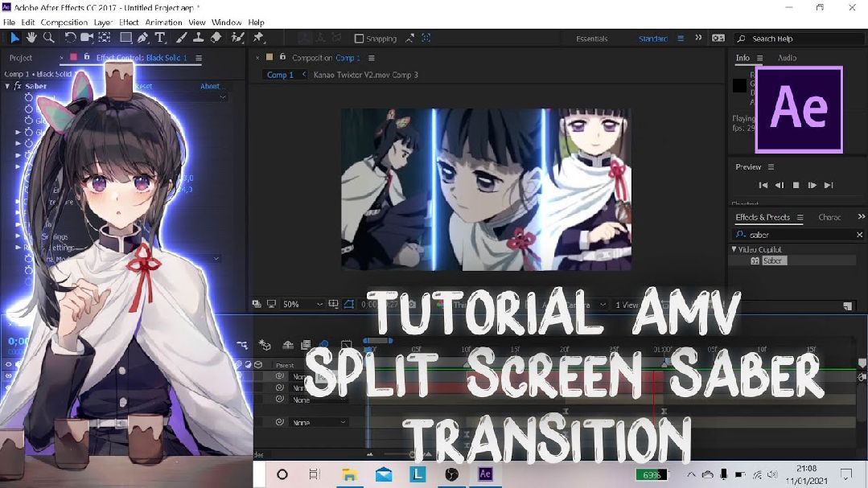868x488 pixels.
Task: Jump to last frame in Preview
Action: (x=828, y=186)
